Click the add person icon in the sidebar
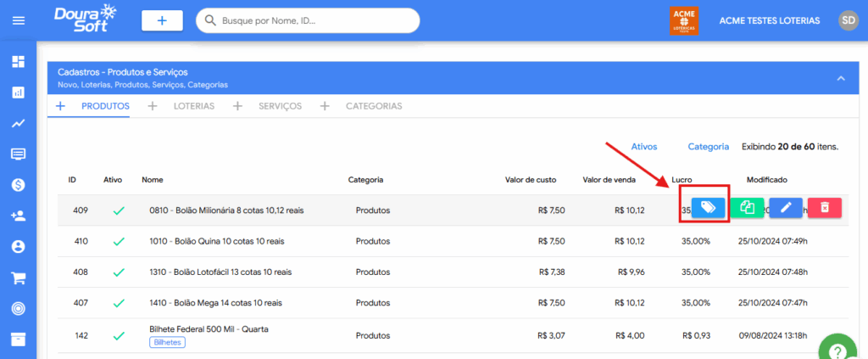The image size is (868, 359). click(18, 216)
